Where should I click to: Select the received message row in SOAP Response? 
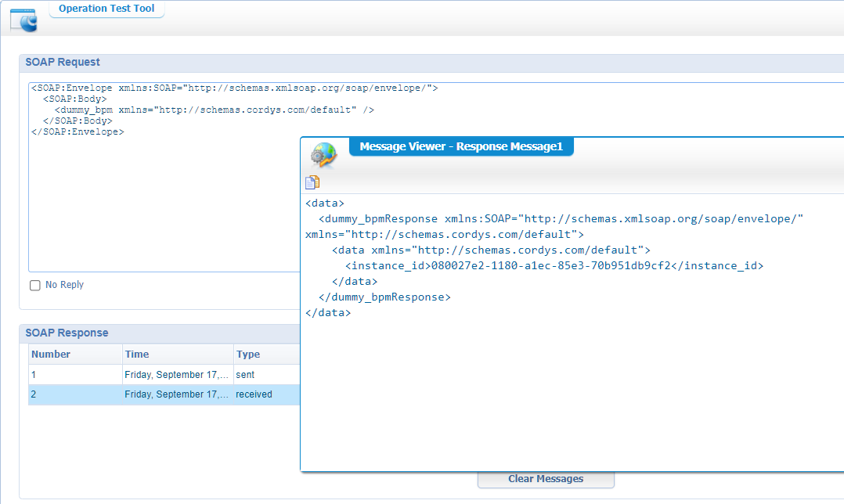[x=157, y=394]
